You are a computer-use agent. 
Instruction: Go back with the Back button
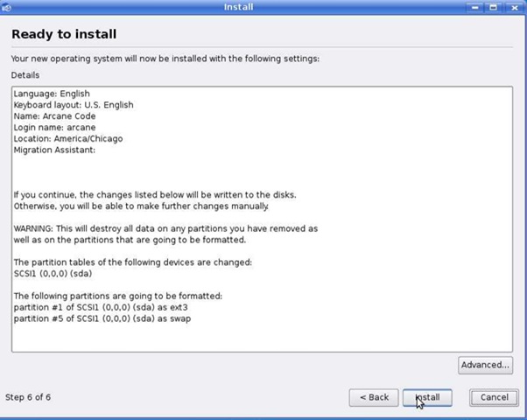(x=374, y=397)
